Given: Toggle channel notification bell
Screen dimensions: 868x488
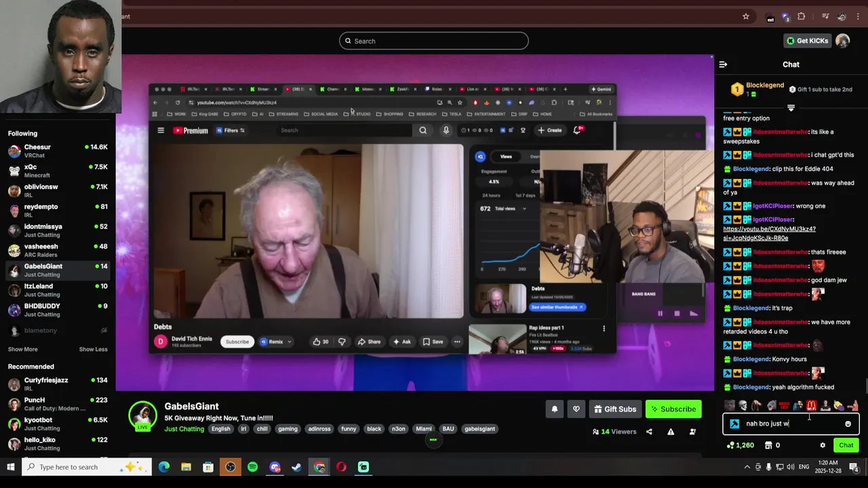Looking at the screenshot, I should pos(554,409).
